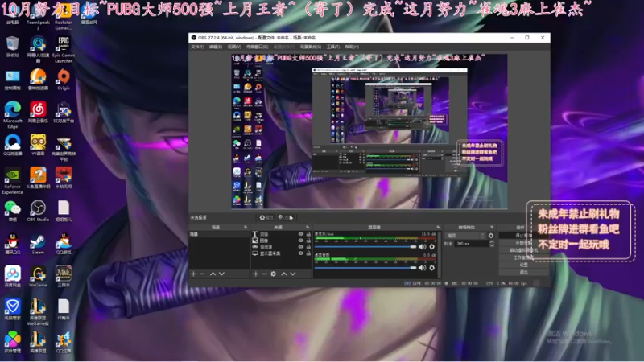Open OBS Studio desktop shortcut

click(38, 211)
